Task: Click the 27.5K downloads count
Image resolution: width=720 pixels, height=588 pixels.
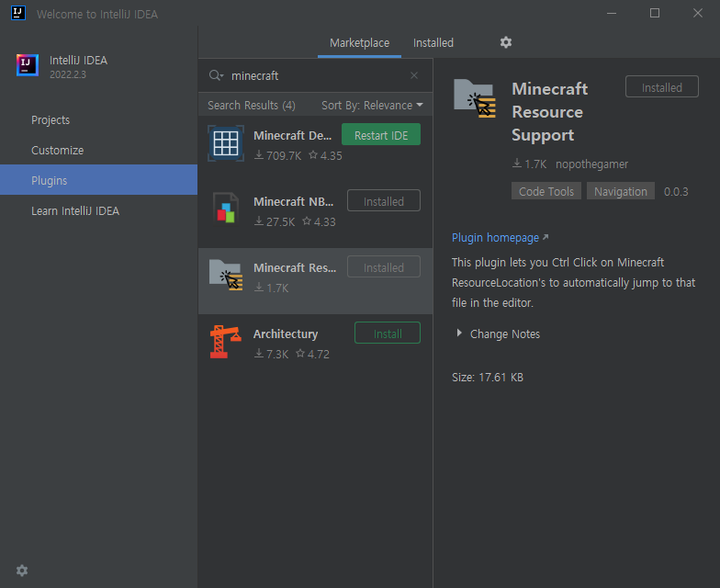Action: tap(276, 222)
